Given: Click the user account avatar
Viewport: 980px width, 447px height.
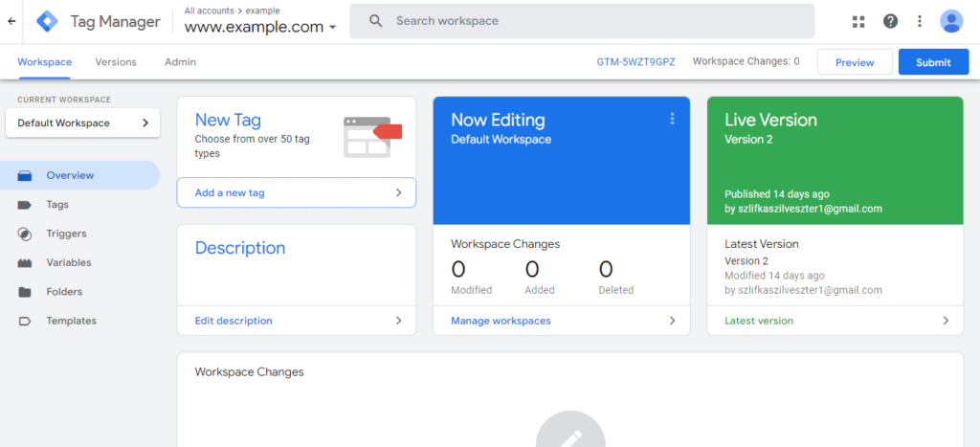Looking at the screenshot, I should click(951, 21).
